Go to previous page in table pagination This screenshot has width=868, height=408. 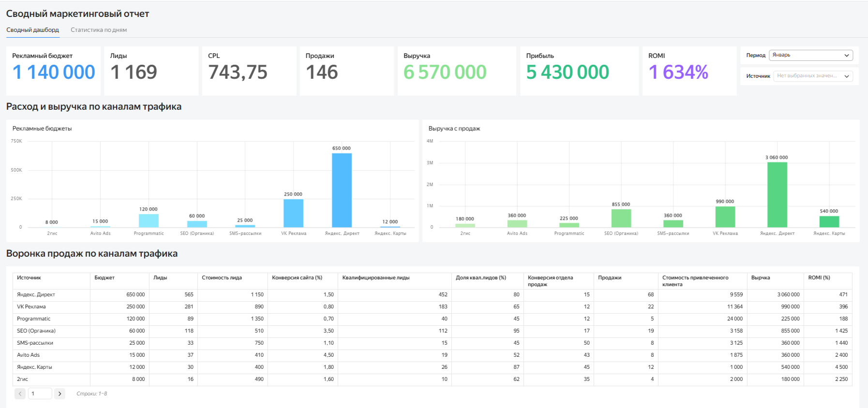[x=20, y=393]
